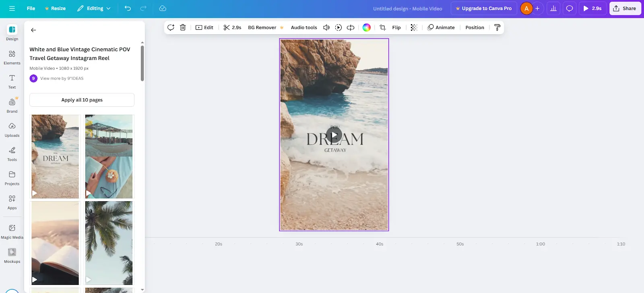Click the 1:00 timeline marker
This screenshot has width=644, height=293.
tap(541, 244)
